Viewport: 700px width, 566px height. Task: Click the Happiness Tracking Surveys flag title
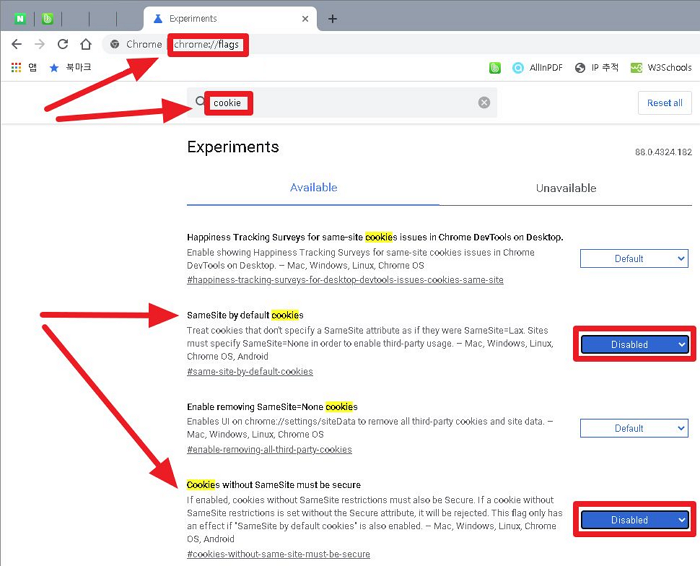click(x=375, y=237)
